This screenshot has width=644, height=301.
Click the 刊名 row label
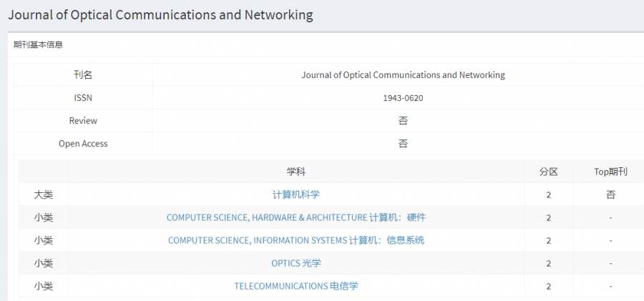tap(83, 75)
